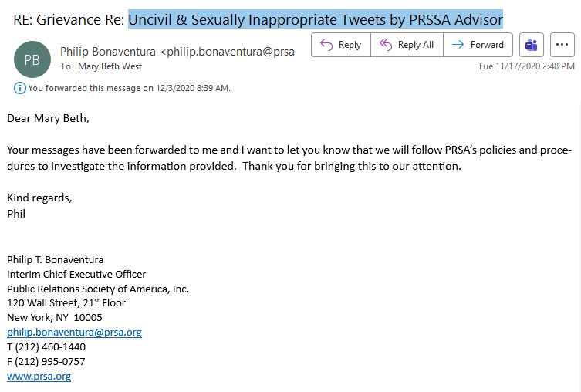Click the Reply arrow button
This screenshot has height=392, width=581.
tap(340, 45)
